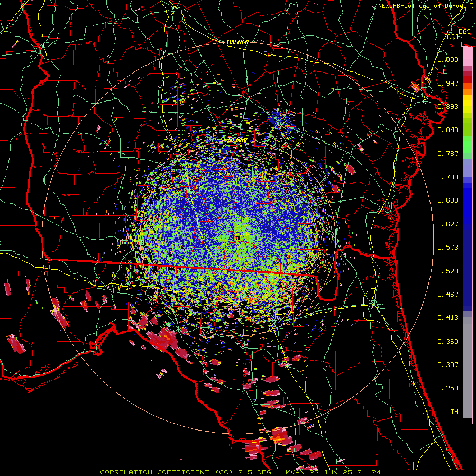
Task: Click the 100 NMI range ring label
Action: pos(237,42)
